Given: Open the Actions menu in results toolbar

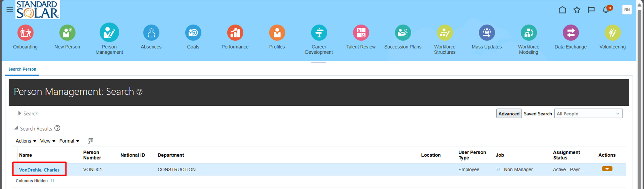Looking at the screenshot, I should click(26, 141).
